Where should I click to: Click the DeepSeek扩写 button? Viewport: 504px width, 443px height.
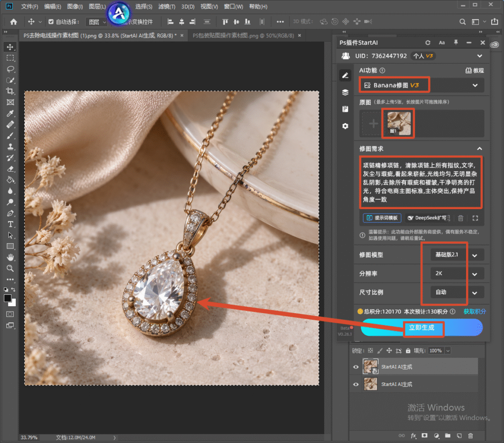point(429,218)
